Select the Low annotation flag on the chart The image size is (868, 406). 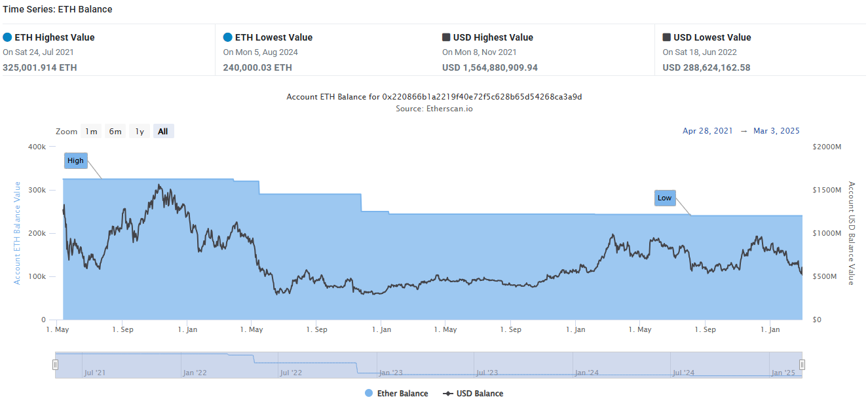[664, 198]
